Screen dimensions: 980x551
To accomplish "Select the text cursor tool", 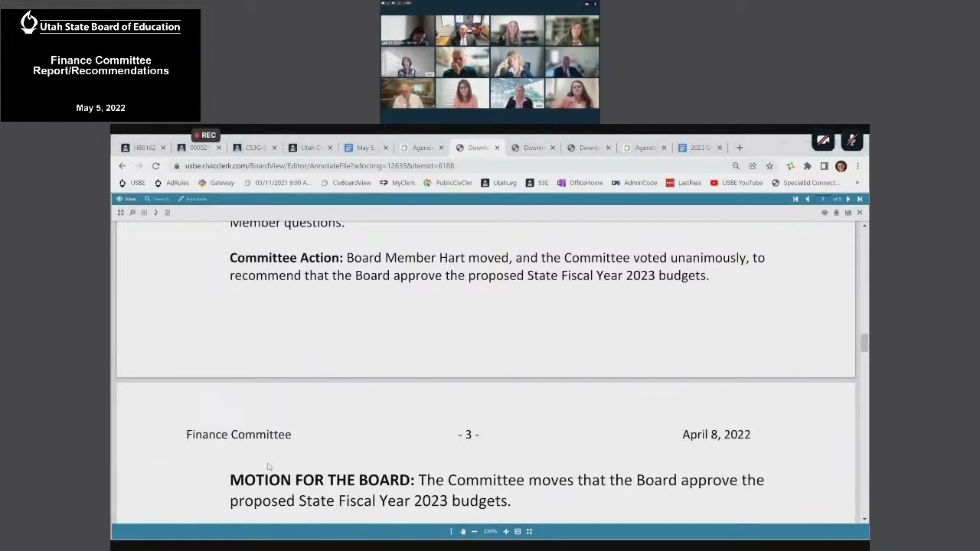I will coord(451,531).
